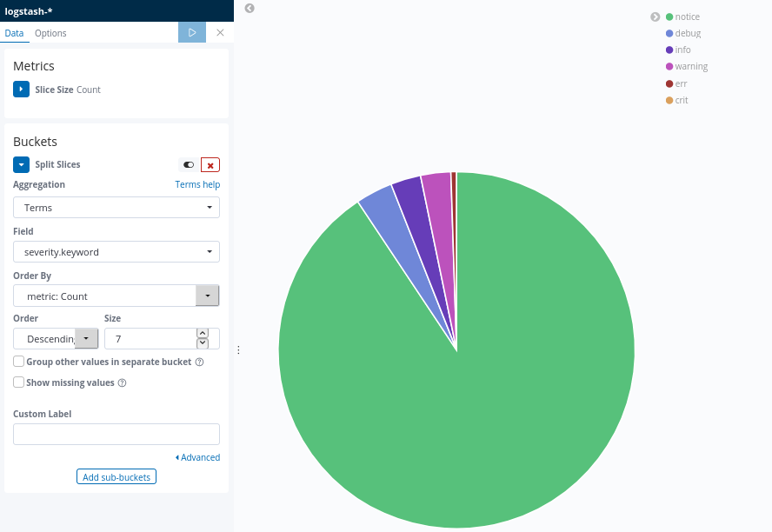Screen dimensions: 772x532
Task: Open help for Group other values
Action: [x=199, y=362]
